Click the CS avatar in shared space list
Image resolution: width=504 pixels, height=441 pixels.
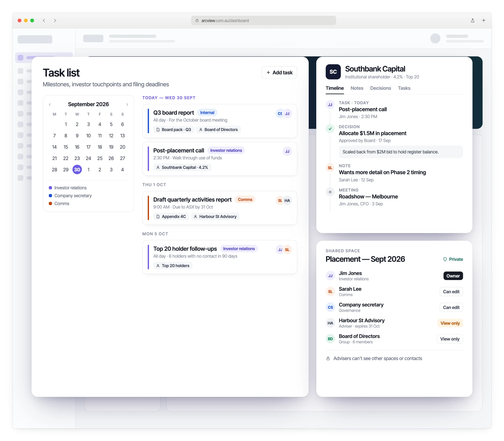pos(330,307)
